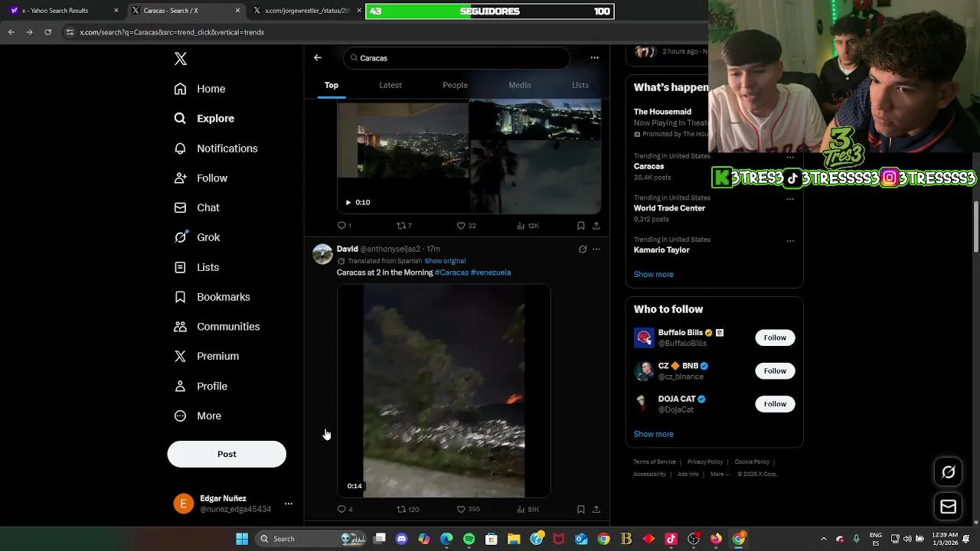980x551 pixels.
Task: Switch to the People tab
Action: 455,85
